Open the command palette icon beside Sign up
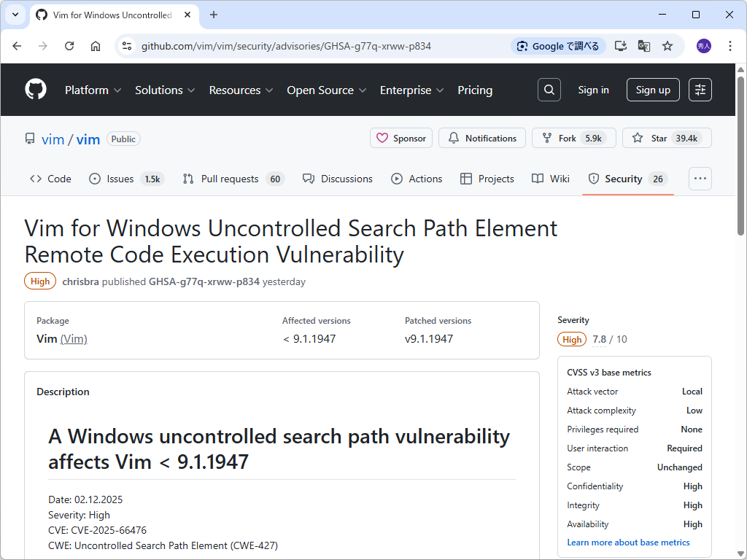The image size is (747, 560). (x=700, y=90)
